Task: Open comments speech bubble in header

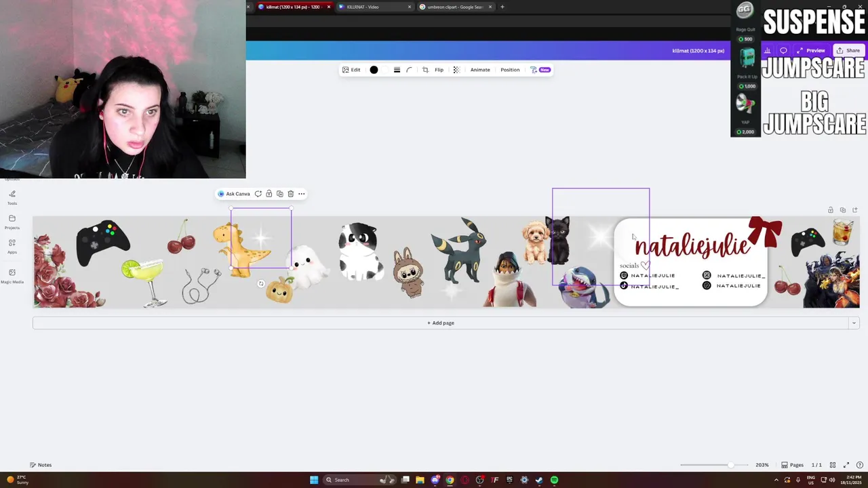Action: [x=784, y=50]
